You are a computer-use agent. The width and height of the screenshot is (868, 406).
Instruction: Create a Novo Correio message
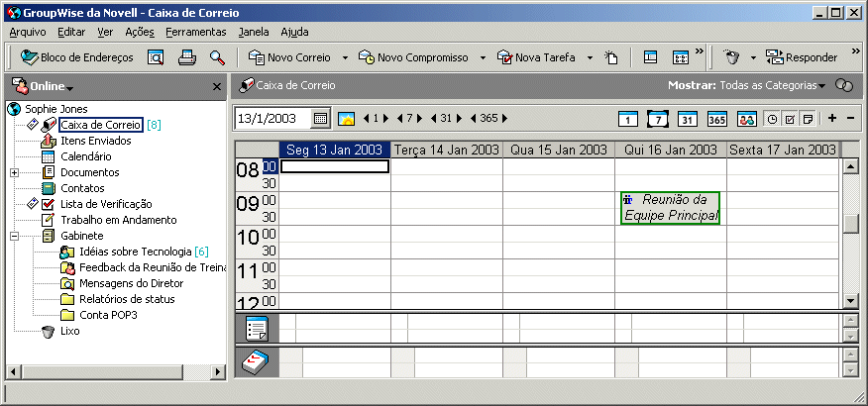tap(289, 57)
